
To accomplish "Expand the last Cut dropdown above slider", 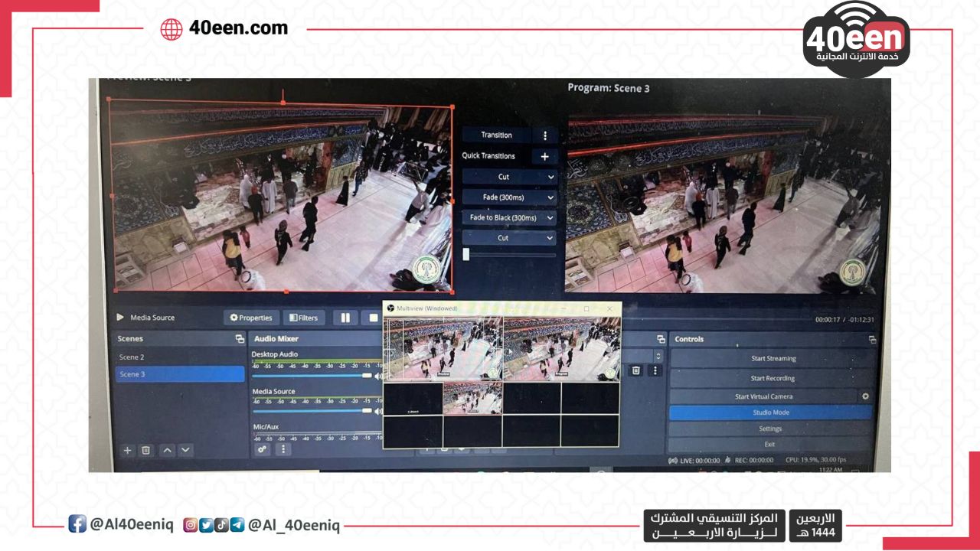I will (550, 238).
